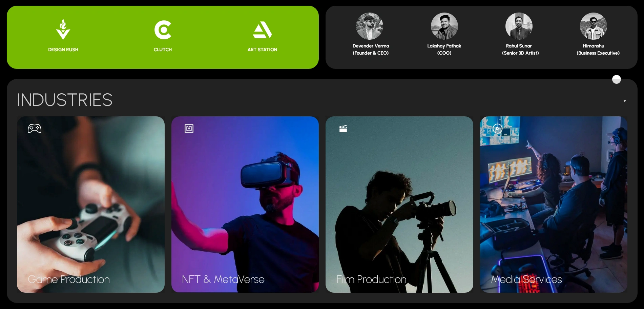
Task: Open the Game Production title
Action: pyautogui.click(x=69, y=279)
